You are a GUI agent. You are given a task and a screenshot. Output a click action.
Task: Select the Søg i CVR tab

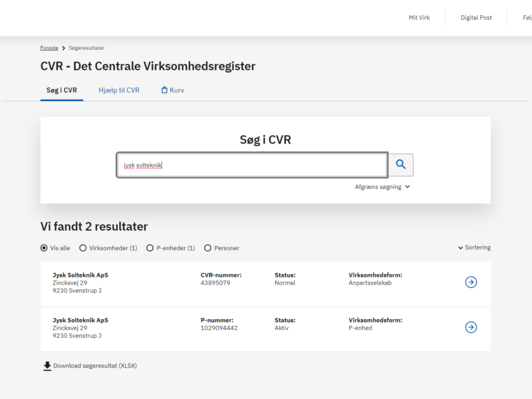[61, 90]
